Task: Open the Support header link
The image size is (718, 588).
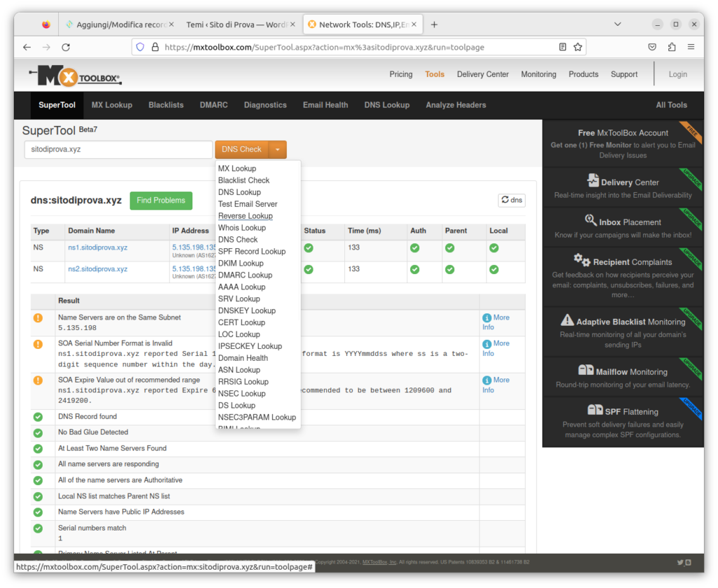Action: pyautogui.click(x=624, y=74)
